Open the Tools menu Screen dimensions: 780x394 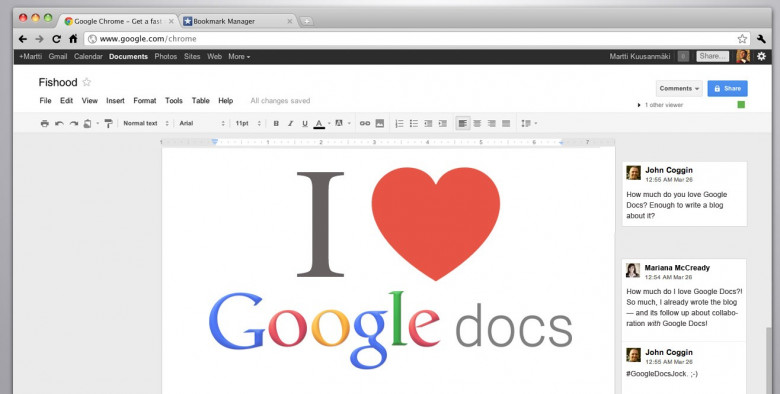pyautogui.click(x=174, y=100)
